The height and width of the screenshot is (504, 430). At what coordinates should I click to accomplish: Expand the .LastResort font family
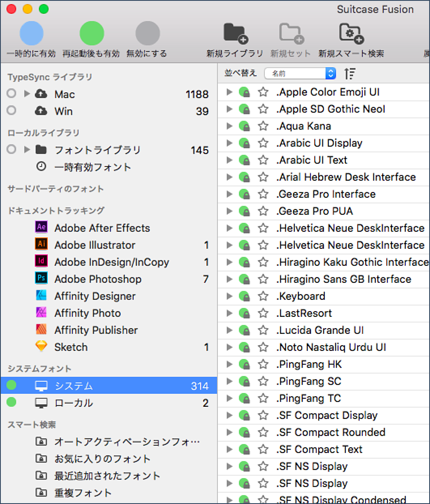229,313
